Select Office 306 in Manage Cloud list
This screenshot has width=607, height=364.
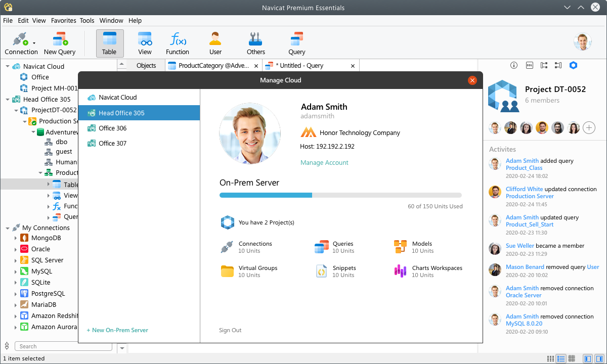tap(139, 128)
